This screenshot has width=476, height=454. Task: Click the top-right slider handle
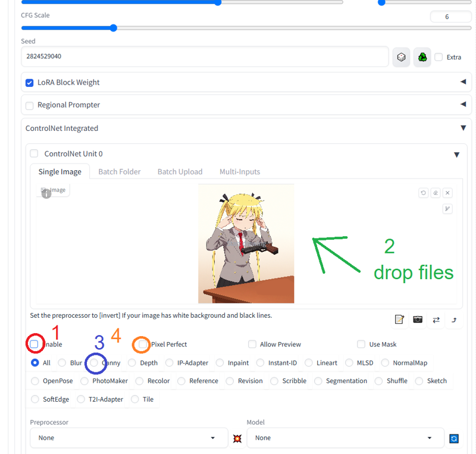381,2
